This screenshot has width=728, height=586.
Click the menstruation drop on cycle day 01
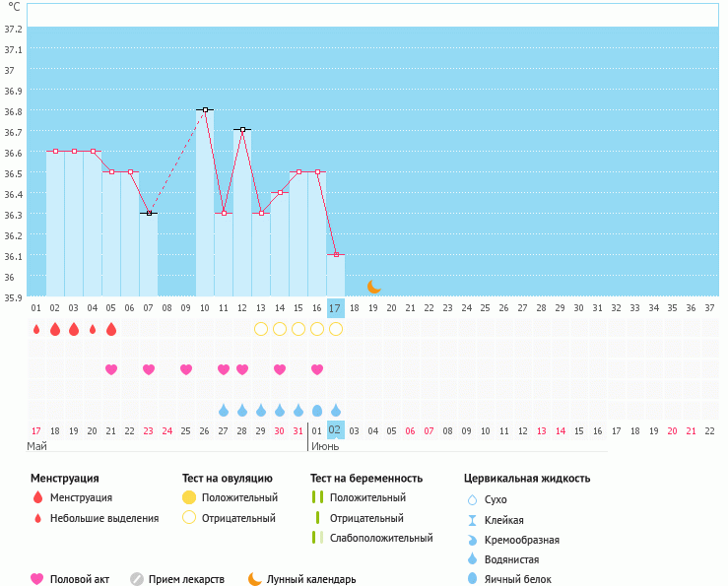click(36, 329)
